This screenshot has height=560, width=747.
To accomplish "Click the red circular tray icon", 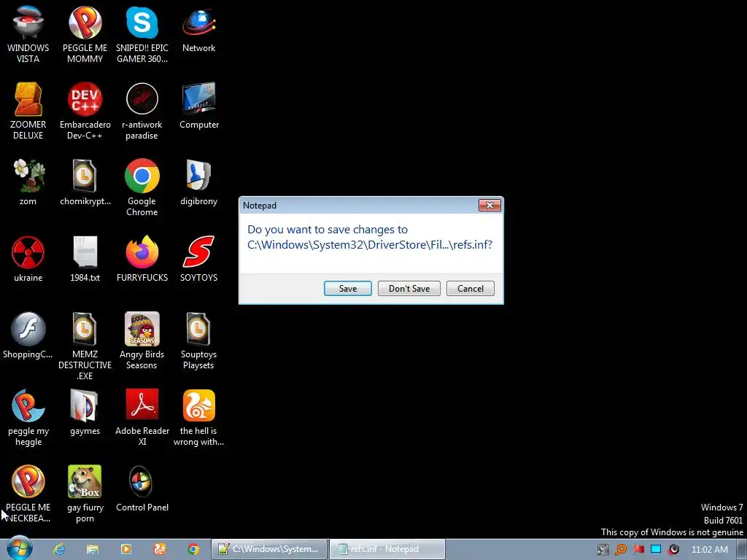I will (x=673, y=550).
